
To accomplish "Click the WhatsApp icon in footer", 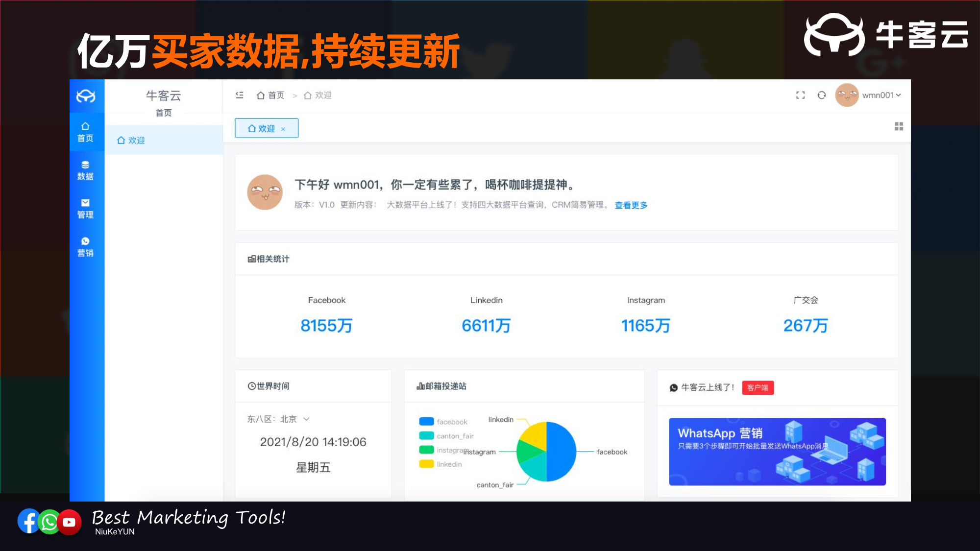I will (49, 522).
